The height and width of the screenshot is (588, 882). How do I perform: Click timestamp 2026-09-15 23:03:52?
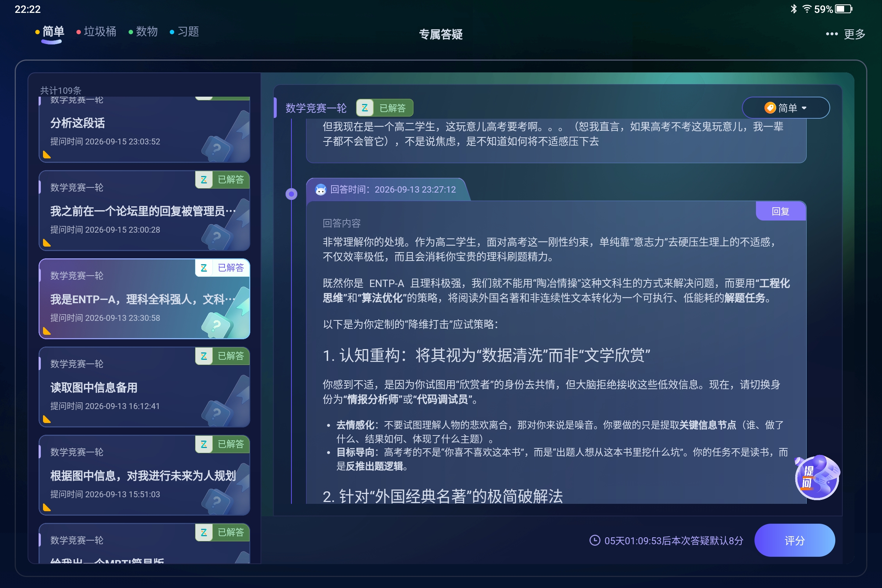[x=123, y=141]
